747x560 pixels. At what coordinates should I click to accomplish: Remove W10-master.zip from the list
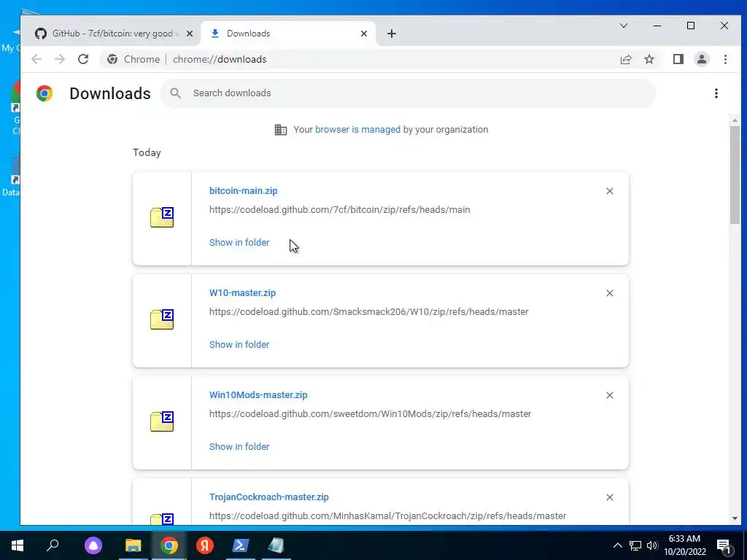pyautogui.click(x=609, y=293)
